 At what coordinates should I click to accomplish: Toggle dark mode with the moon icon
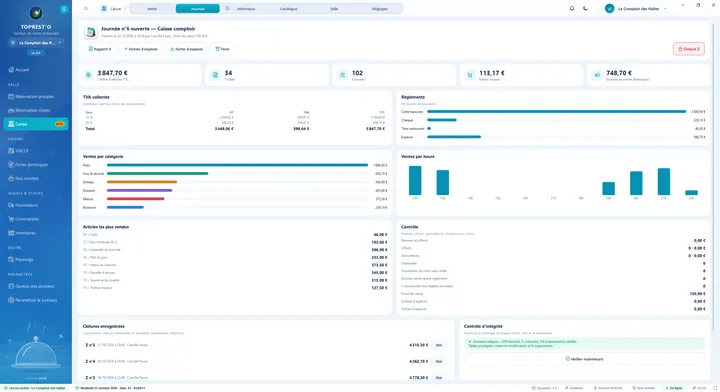(x=585, y=9)
